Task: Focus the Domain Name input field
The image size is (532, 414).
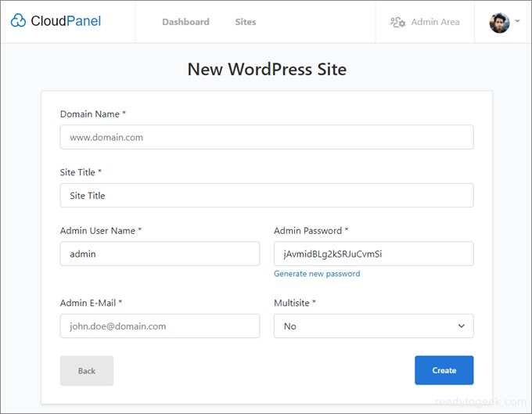Action: coord(267,137)
